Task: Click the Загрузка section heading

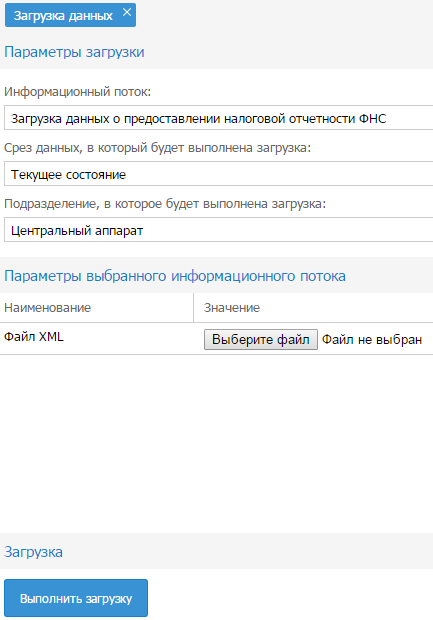Action: tap(33, 552)
